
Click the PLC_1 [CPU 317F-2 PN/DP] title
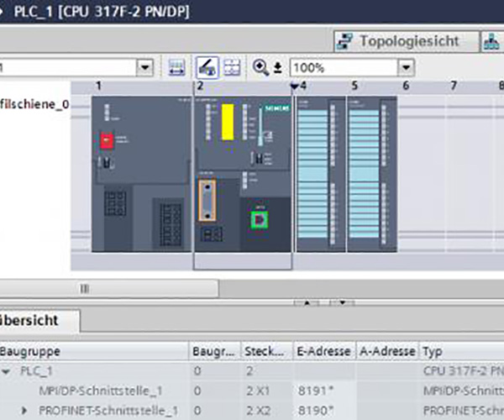[102, 12]
